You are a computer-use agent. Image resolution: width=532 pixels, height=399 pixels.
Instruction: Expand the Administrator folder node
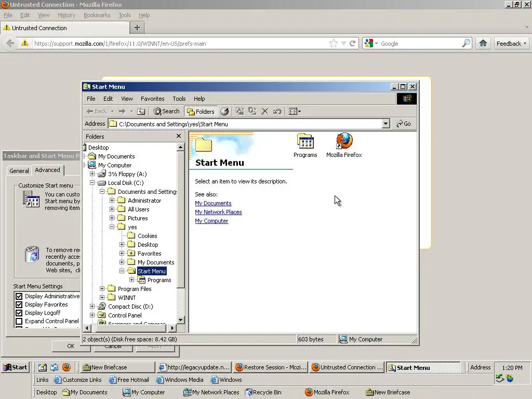coord(112,201)
